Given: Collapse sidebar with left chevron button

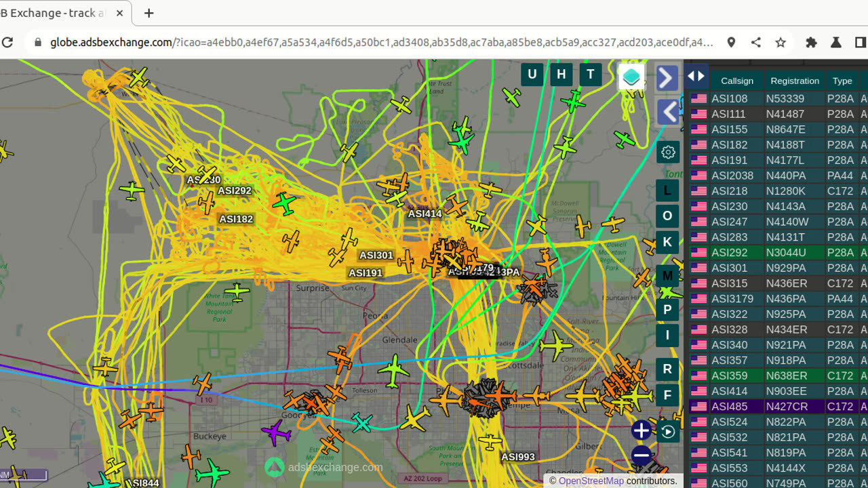Looking at the screenshot, I should [x=667, y=112].
